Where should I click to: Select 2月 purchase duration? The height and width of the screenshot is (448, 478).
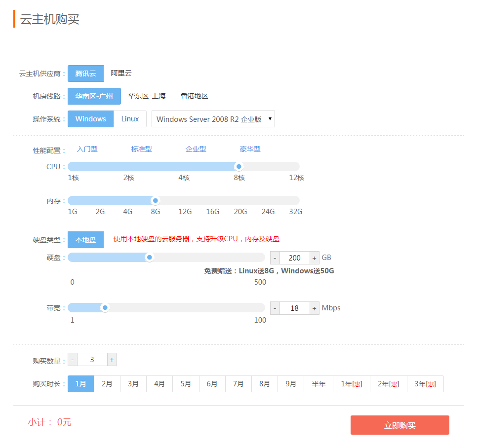tap(107, 384)
